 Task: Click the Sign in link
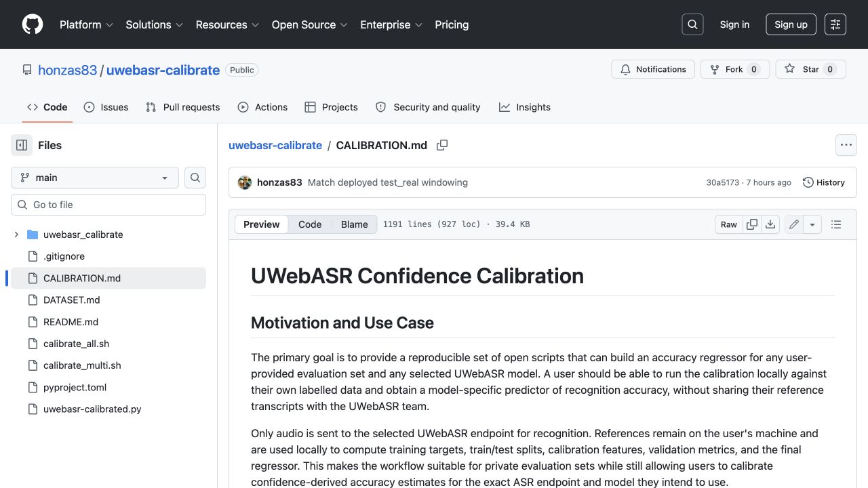point(734,24)
